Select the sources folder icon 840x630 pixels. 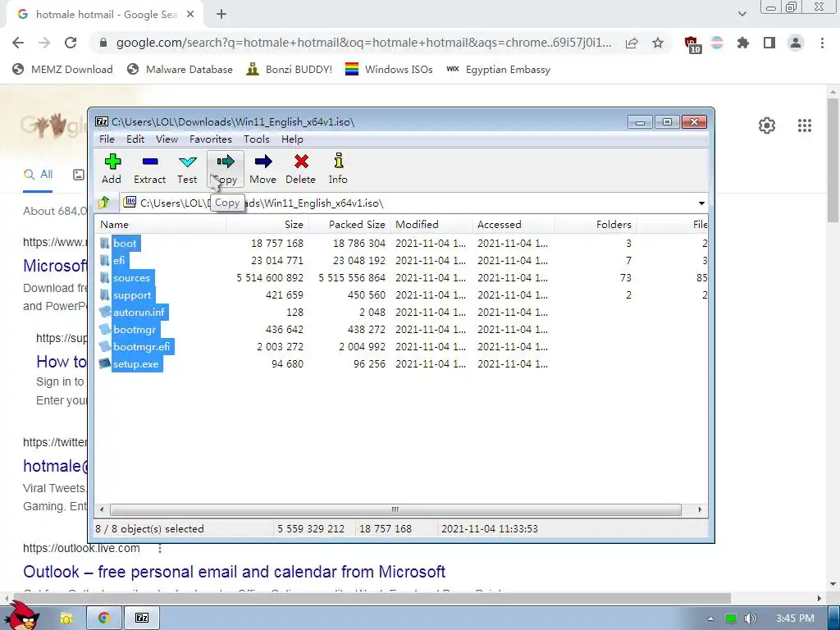(x=105, y=277)
